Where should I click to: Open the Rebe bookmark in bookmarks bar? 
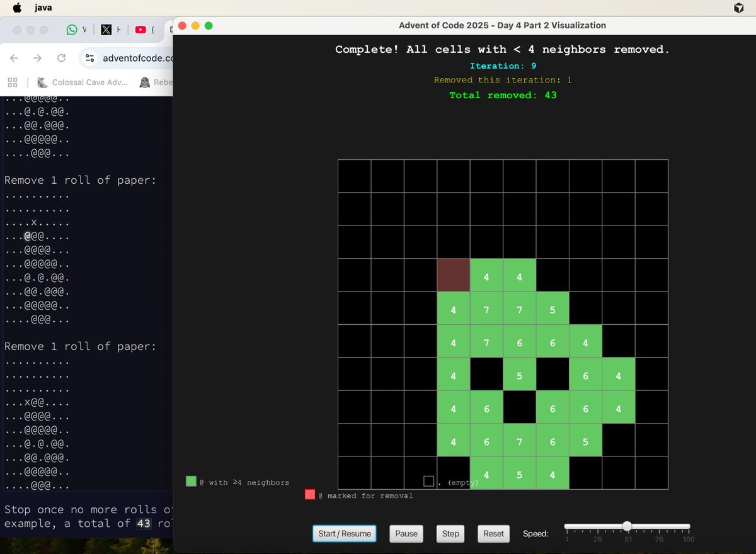point(159,82)
